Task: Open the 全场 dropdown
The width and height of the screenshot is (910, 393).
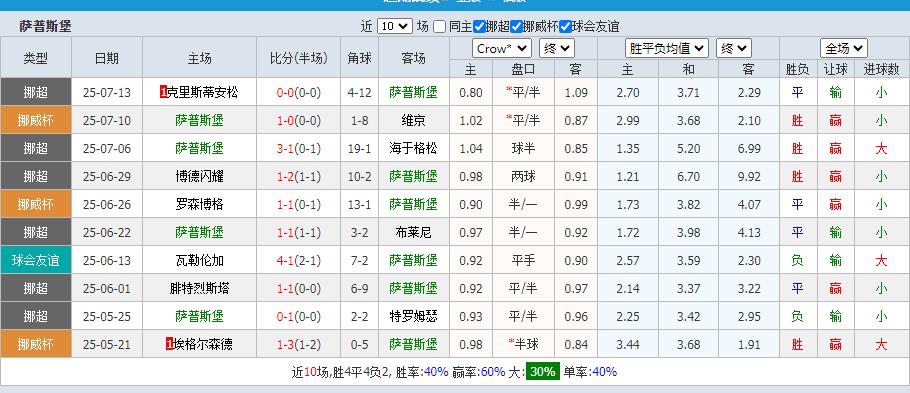Action: [844, 49]
